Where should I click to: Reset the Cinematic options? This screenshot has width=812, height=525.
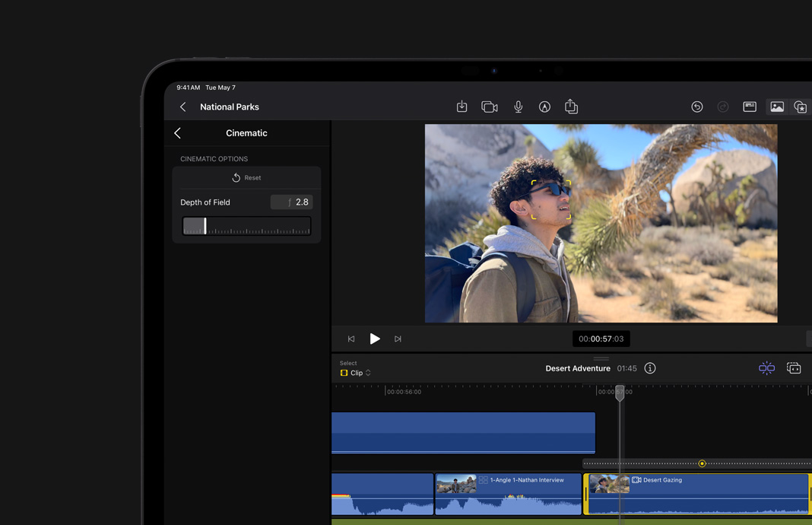coord(246,177)
